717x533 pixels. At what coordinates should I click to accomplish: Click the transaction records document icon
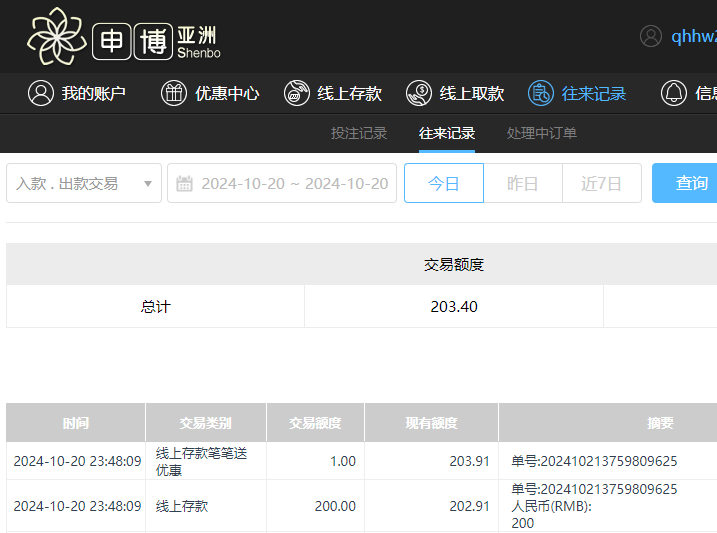tap(541, 94)
